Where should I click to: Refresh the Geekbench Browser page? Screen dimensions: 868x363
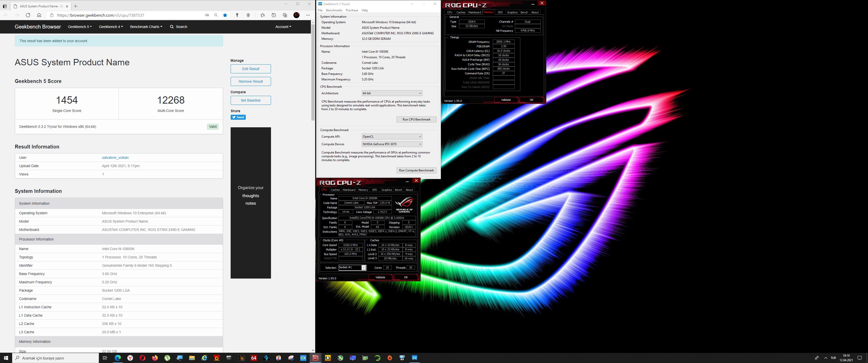(x=28, y=15)
